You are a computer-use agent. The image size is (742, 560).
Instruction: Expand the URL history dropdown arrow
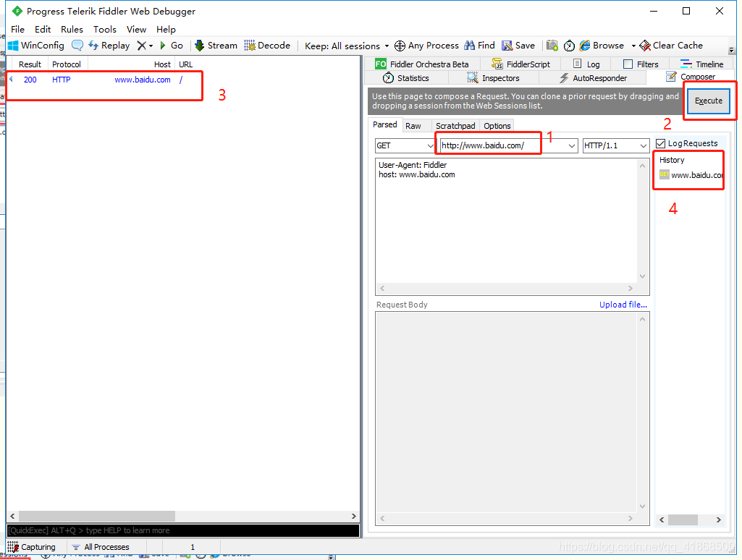pos(572,145)
